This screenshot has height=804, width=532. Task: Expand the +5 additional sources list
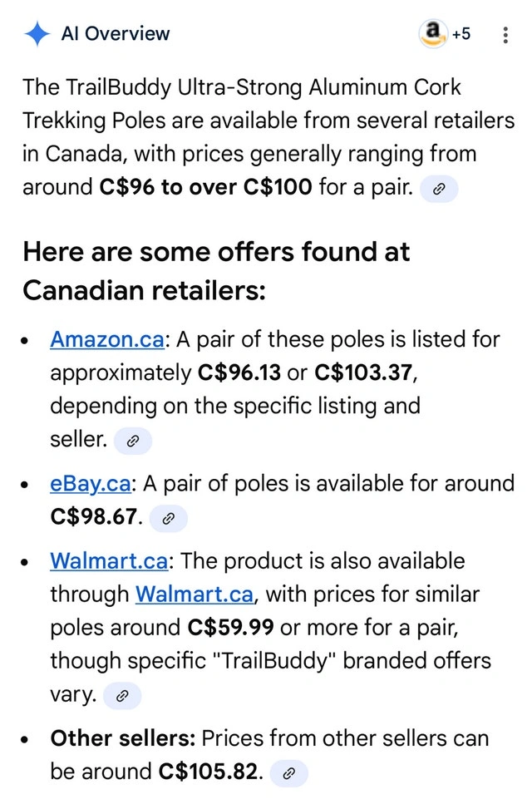click(461, 34)
